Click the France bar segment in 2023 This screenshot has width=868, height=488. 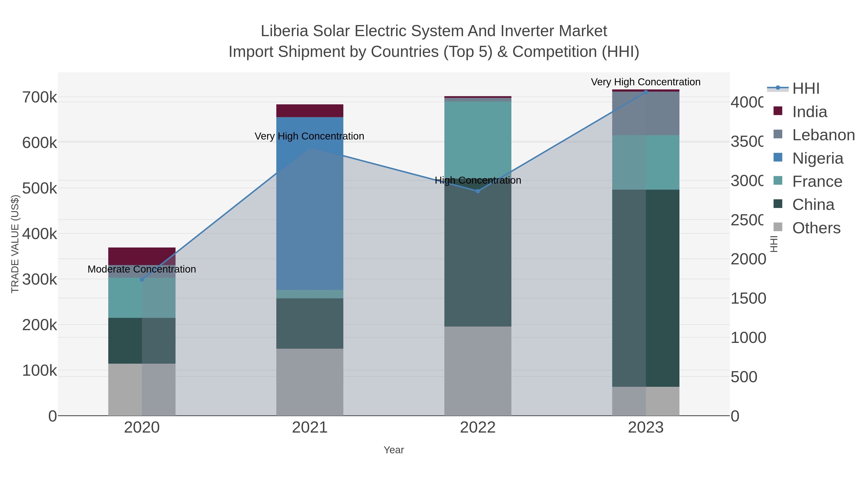(646, 162)
